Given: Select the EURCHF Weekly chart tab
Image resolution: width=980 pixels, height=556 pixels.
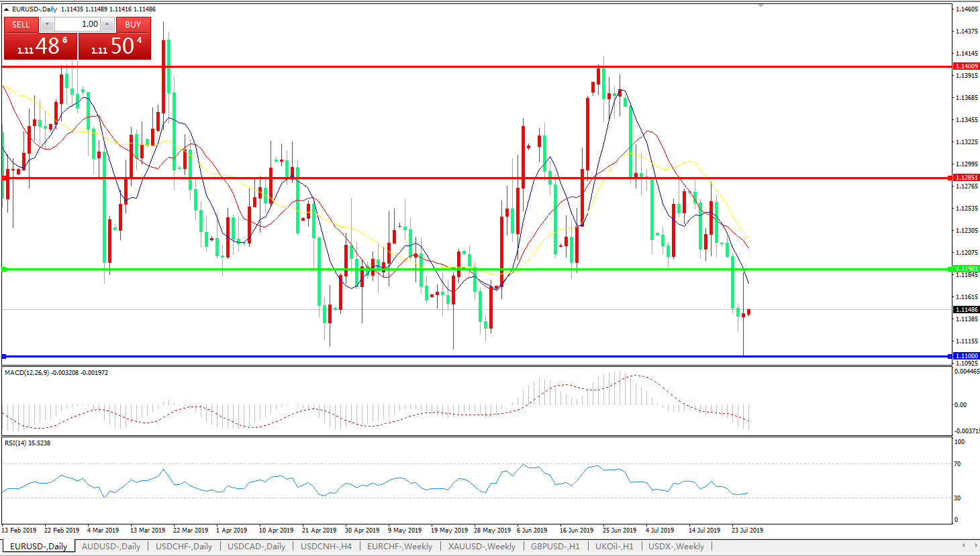Looking at the screenshot, I should point(399,547).
